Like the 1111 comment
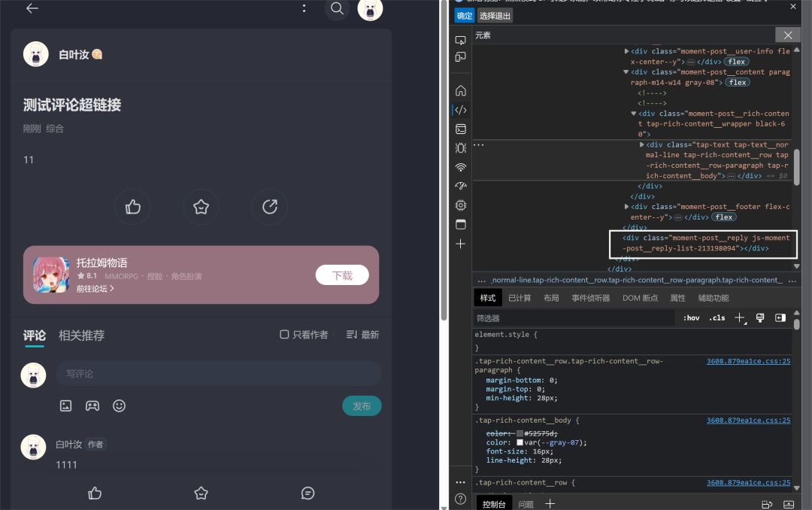This screenshot has width=812, height=510. tap(95, 493)
